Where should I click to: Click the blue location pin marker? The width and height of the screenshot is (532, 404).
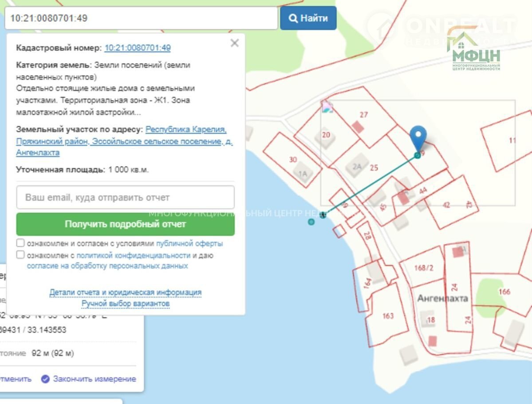click(x=418, y=136)
